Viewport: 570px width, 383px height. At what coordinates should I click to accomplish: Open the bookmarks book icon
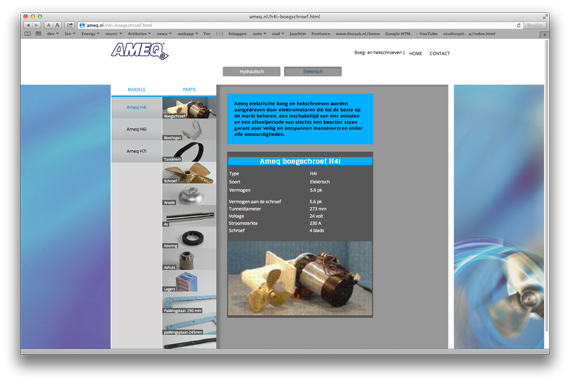point(28,33)
